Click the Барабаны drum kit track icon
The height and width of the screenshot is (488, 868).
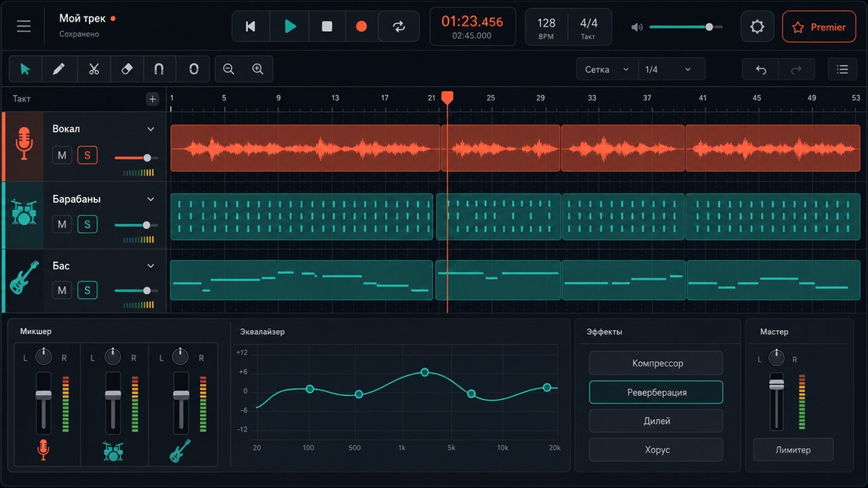click(24, 213)
